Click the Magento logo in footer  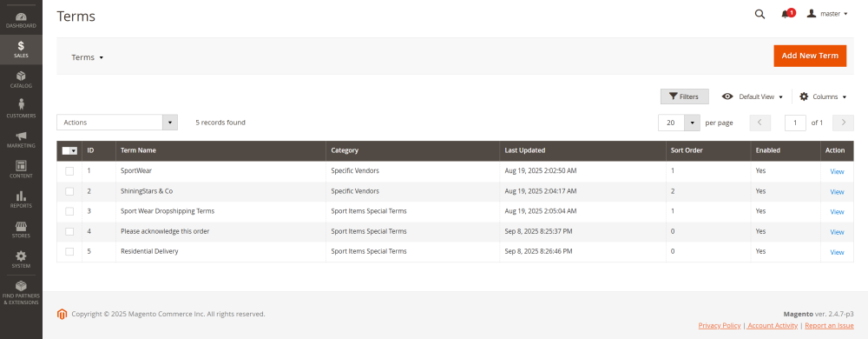[62, 314]
